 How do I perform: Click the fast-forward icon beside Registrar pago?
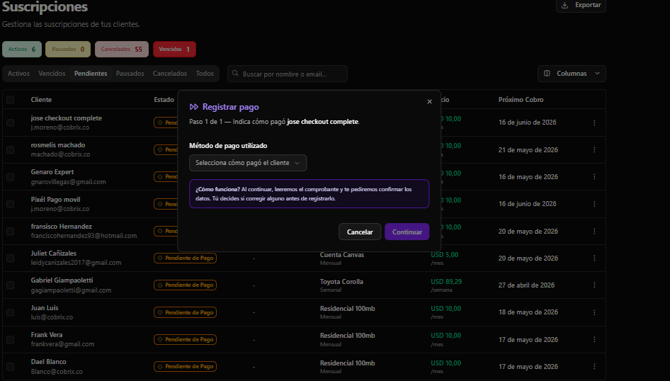(x=194, y=107)
